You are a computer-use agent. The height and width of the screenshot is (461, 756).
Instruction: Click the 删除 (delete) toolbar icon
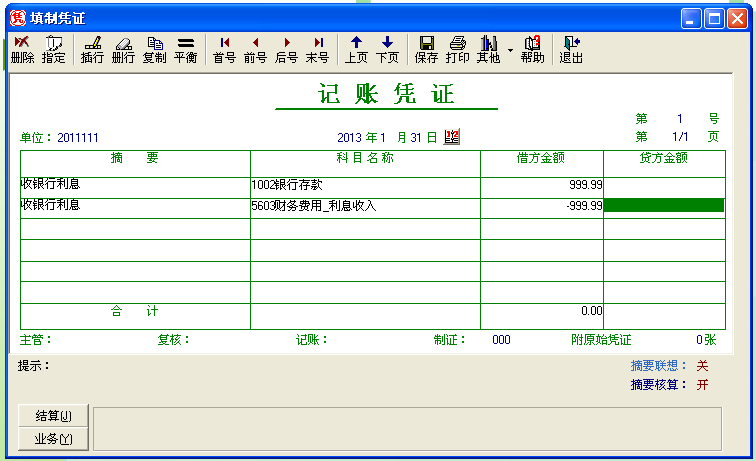click(x=22, y=49)
